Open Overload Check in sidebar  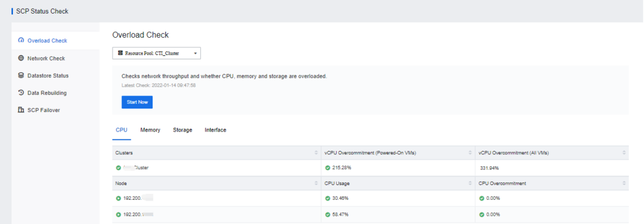55,41
